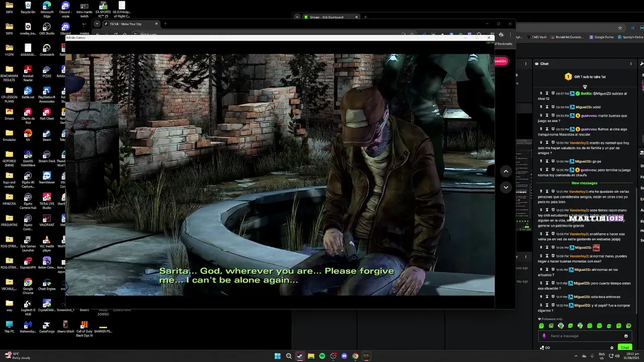Open Windows Start menu
644x362 pixels.
click(277, 356)
